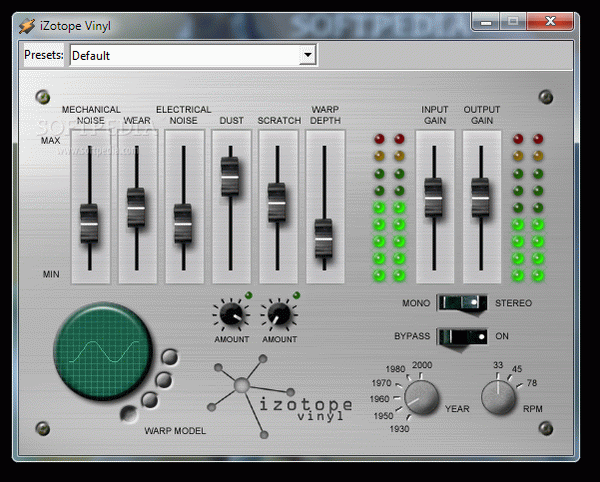
Task: Select the 1980 year label
Action: pyautogui.click(x=395, y=369)
